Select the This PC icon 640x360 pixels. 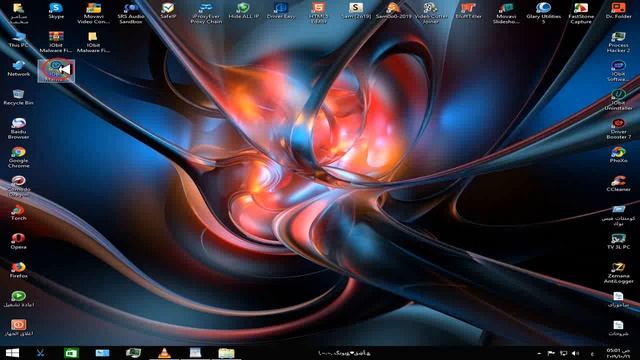tap(18, 40)
